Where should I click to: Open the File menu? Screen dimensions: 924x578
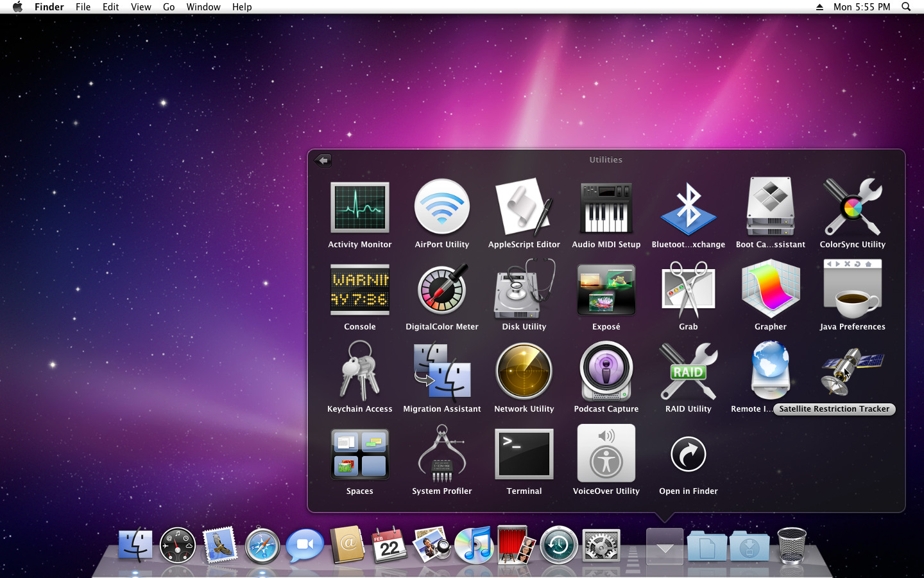[83, 7]
